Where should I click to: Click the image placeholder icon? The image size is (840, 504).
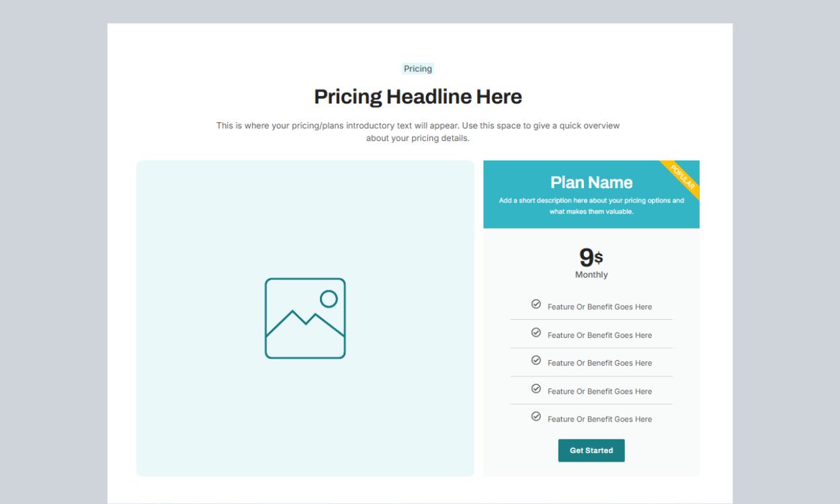click(x=305, y=318)
